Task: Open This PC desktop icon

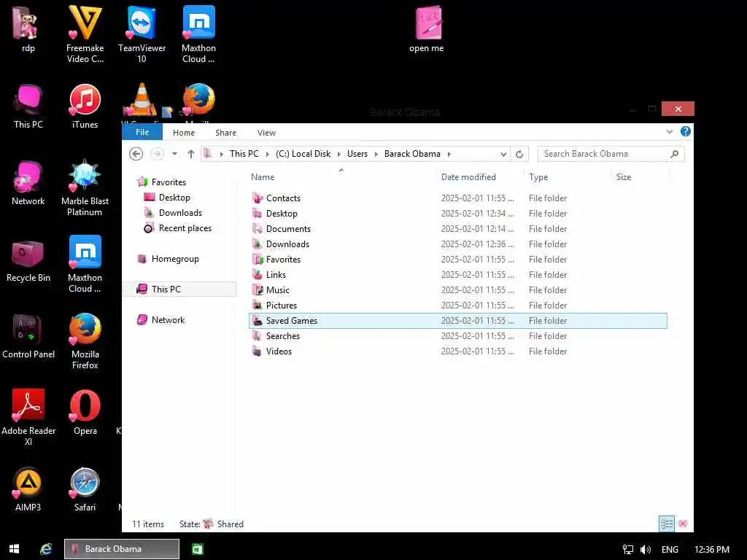Action: click(x=28, y=106)
